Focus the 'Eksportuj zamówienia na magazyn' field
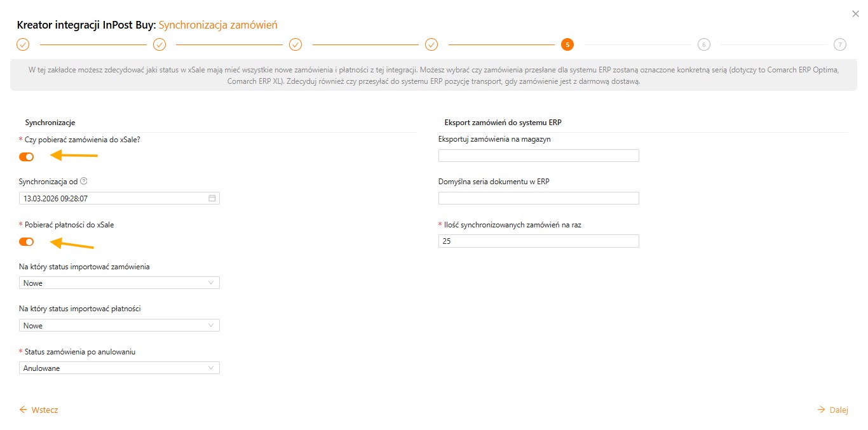This screenshot has width=868, height=430. pos(538,156)
